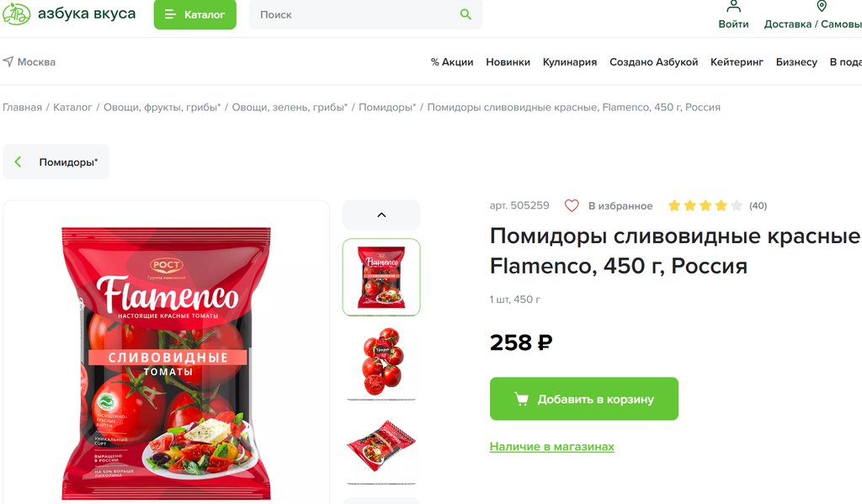Open the Новинки menu item
This screenshot has height=504, width=862.
[508, 62]
